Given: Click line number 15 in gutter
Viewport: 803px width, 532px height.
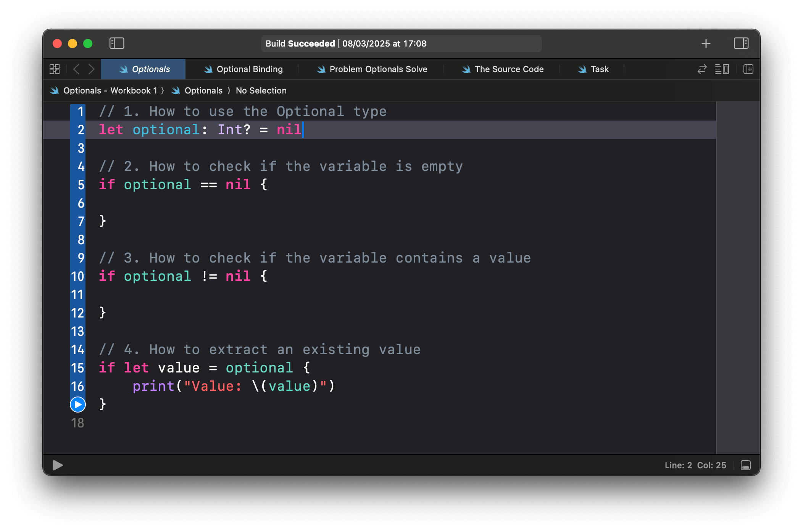Looking at the screenshot, I should [77, 368].
